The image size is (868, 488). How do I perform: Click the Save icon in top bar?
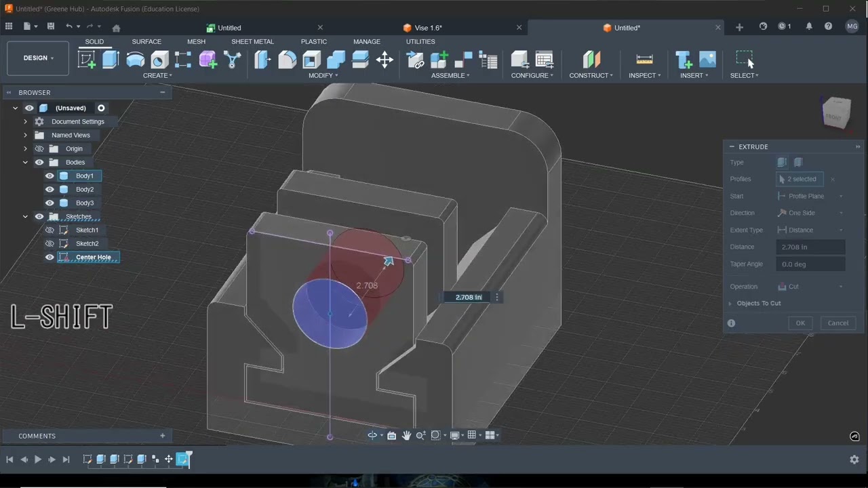tap(51, 26)
